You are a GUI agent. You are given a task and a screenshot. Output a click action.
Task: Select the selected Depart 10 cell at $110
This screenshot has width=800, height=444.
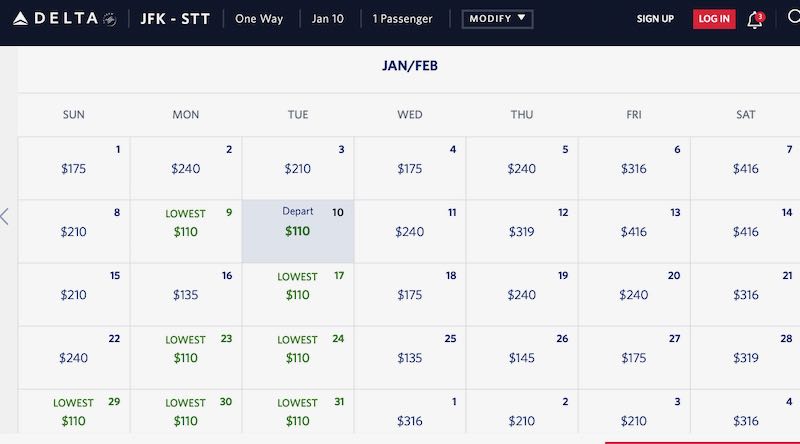(297, 231)
